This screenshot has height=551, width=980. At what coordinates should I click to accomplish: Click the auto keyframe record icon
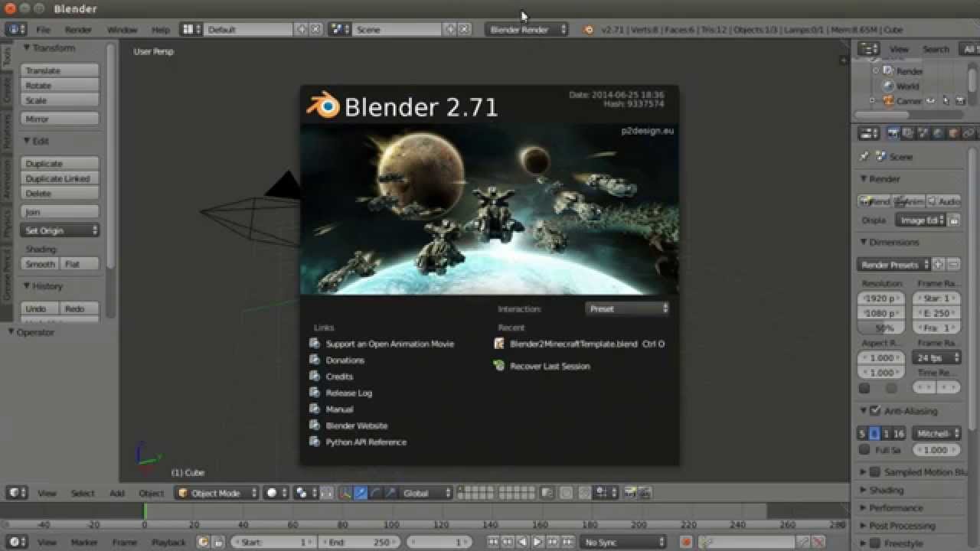pyautogui.click(x=686, y=542)
